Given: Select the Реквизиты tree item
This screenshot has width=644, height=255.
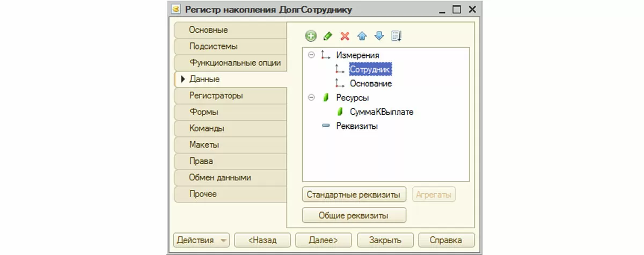Looking at the screenshot, I should pyautogui.click(x=357, y=126).
